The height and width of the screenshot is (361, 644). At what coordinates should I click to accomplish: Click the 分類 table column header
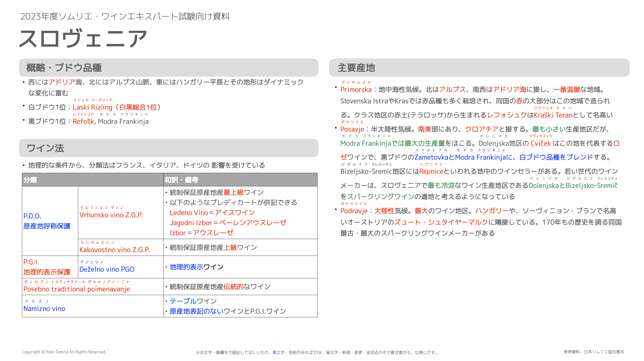pos(93,180)
